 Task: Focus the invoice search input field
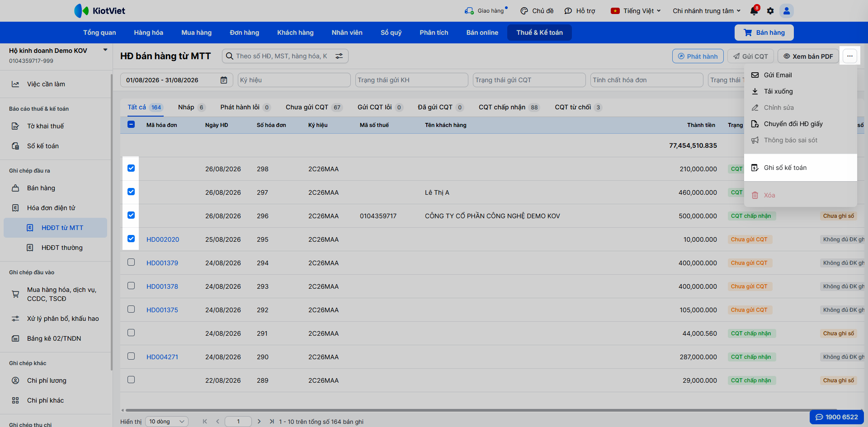point(281,56)
